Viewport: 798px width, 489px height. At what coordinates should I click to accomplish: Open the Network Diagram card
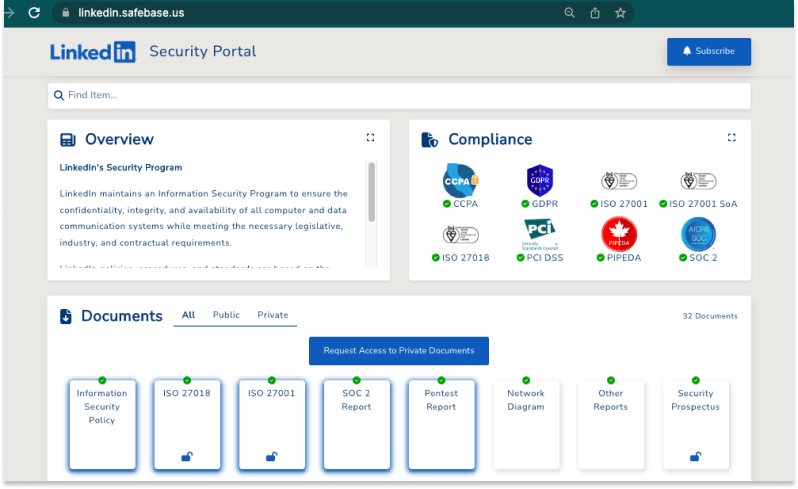click(526, 424)
